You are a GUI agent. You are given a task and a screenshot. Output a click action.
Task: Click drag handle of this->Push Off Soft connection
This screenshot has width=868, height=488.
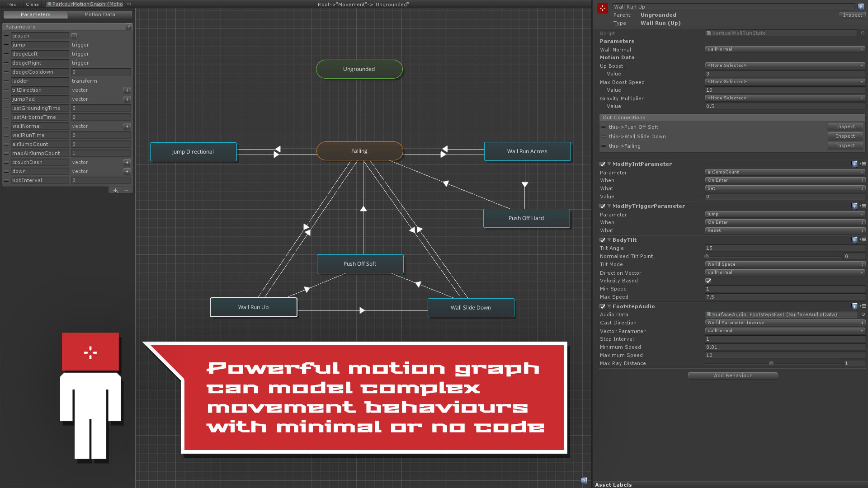point(604,127)
